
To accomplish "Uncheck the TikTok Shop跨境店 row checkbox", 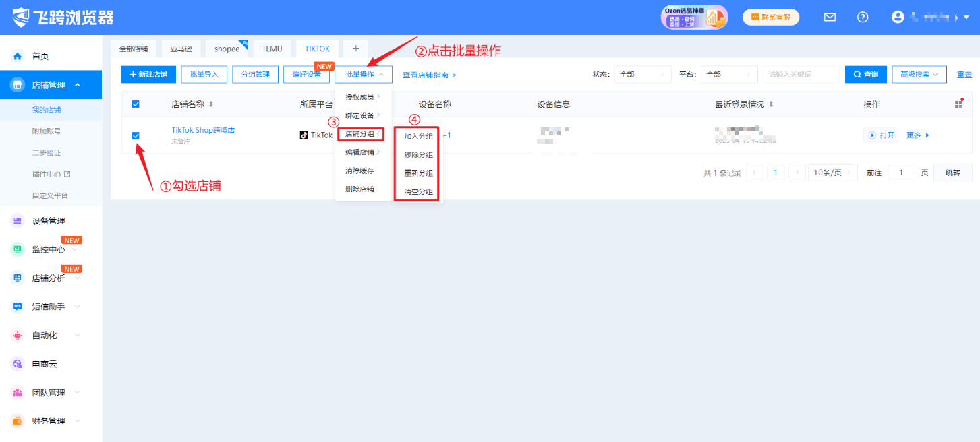I will click(x=136, y=135).
